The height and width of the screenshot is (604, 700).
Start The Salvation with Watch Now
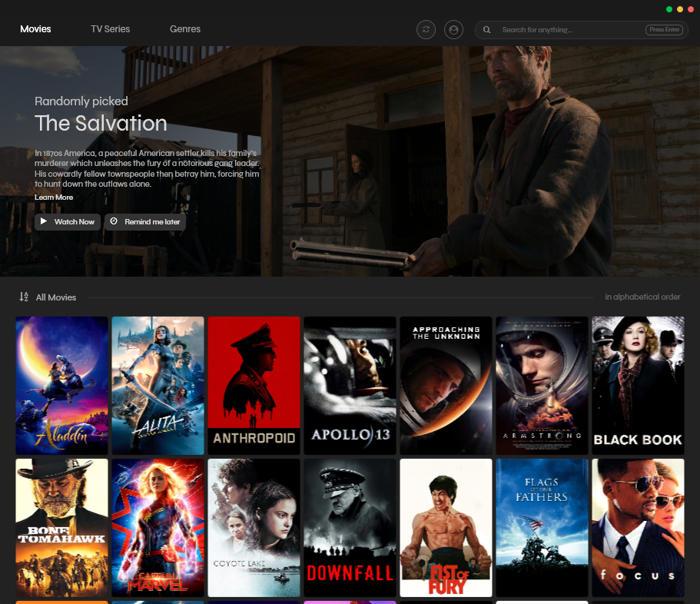point(68,222)
